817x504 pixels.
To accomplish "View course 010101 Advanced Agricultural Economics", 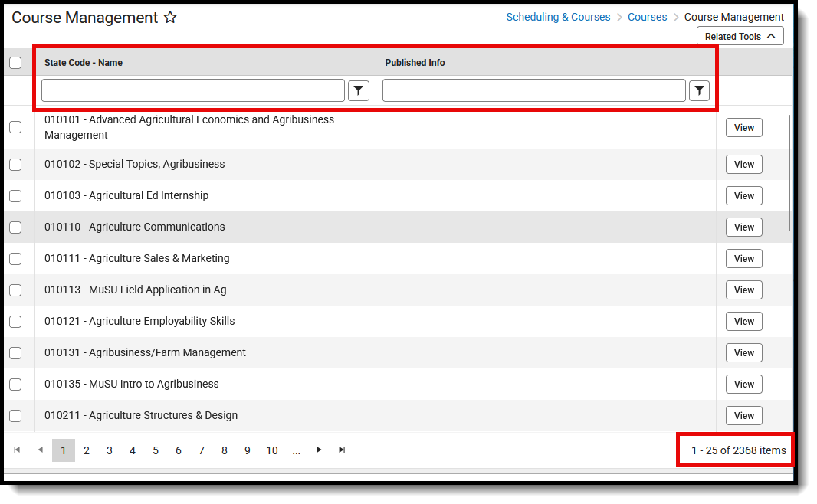I will 743,128.
